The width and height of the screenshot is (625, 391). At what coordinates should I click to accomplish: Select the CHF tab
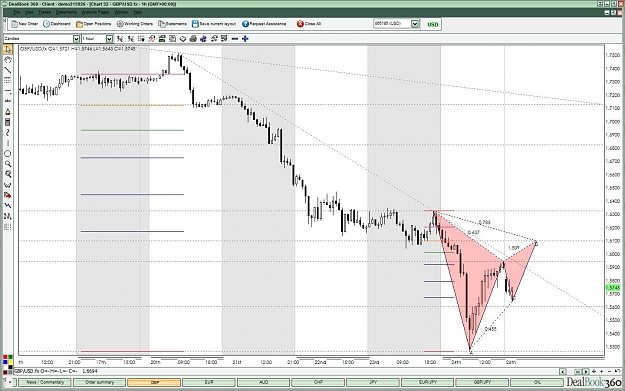[318, 382]
